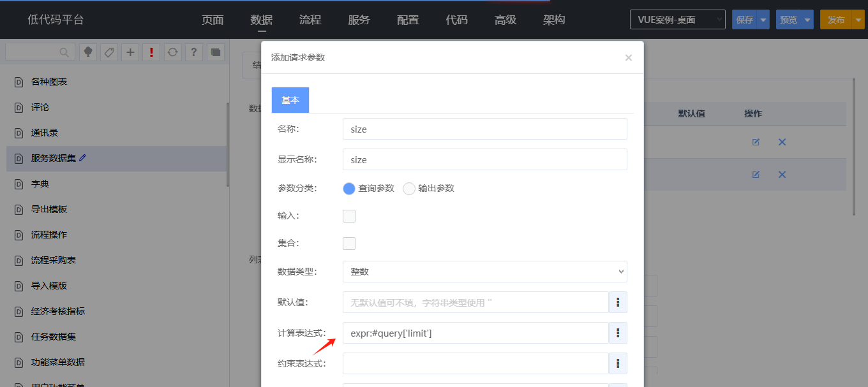Open the VUE案例-桌面 project dropdown

click(678, 20)
